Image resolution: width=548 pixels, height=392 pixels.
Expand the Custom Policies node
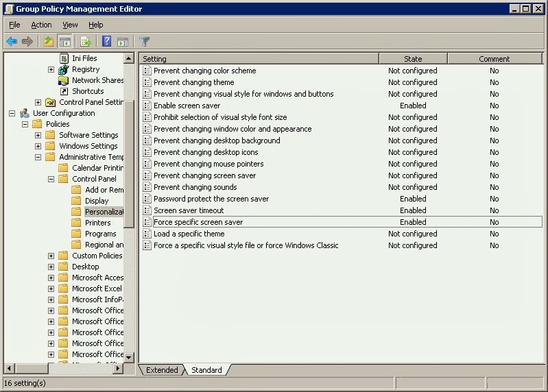(51, 256)
